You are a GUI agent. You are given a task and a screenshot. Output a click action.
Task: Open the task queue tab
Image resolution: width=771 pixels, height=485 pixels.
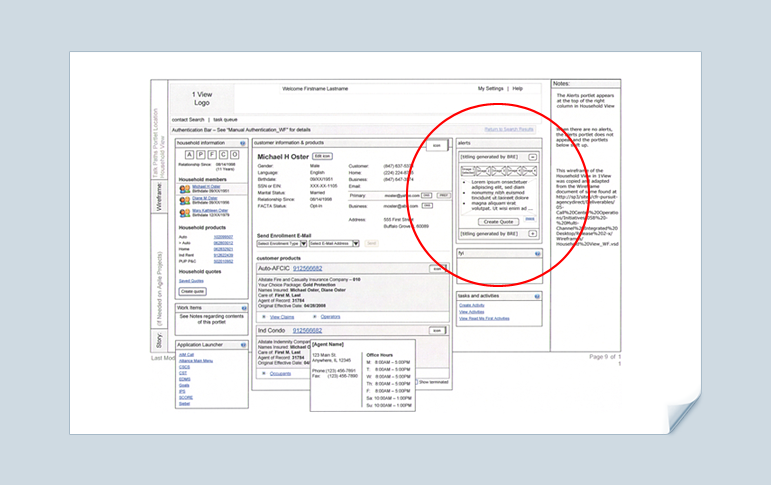coord(225,119)
